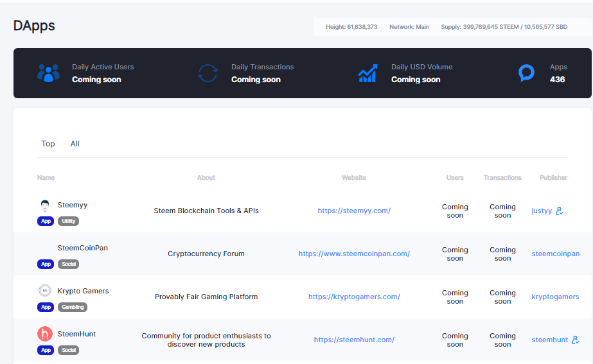Click the 'Network: Main' status text

409,27
